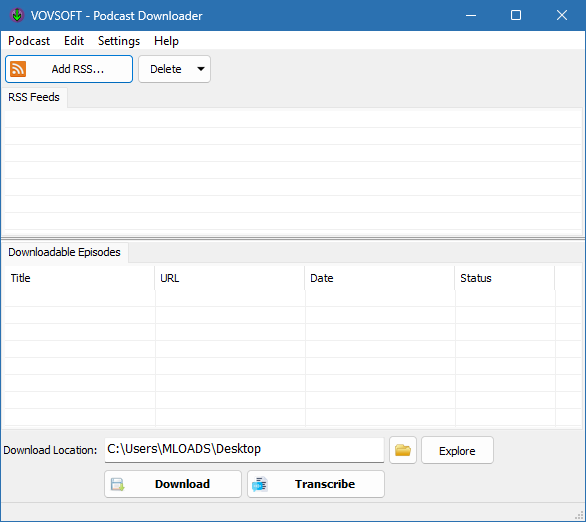Click the Download Location path field
586x522 pixels.
click(244, 450)
